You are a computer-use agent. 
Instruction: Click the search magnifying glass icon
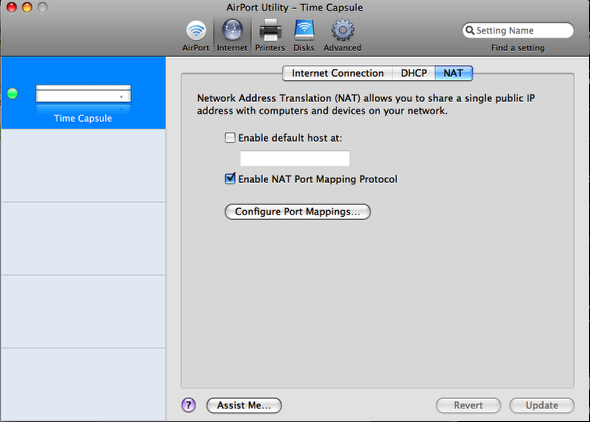pyautogui.click(x=470, y=30)
